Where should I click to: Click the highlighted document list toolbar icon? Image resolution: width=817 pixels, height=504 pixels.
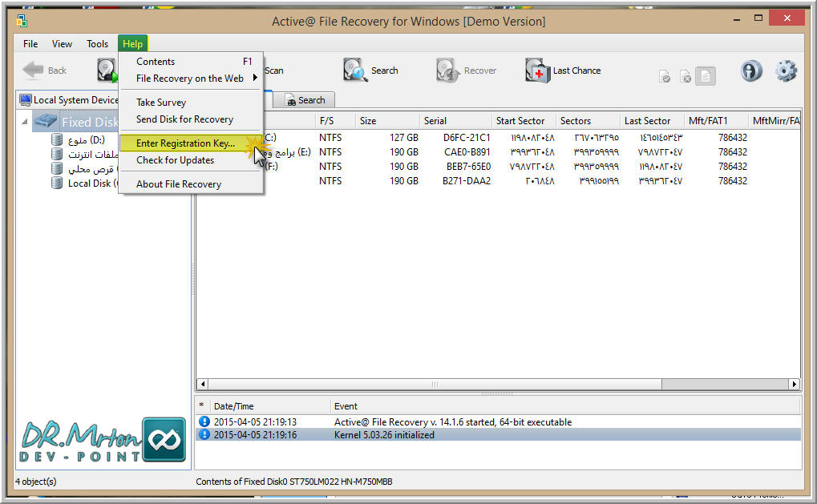(706, 77)
